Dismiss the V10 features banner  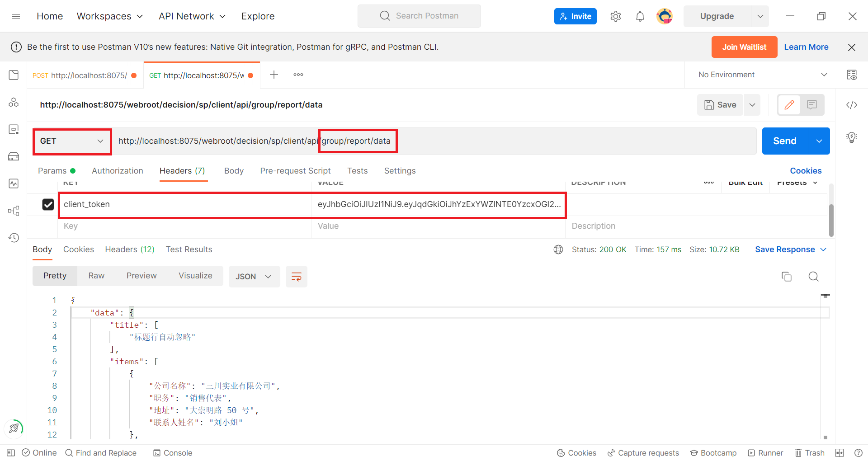[852, 47]
